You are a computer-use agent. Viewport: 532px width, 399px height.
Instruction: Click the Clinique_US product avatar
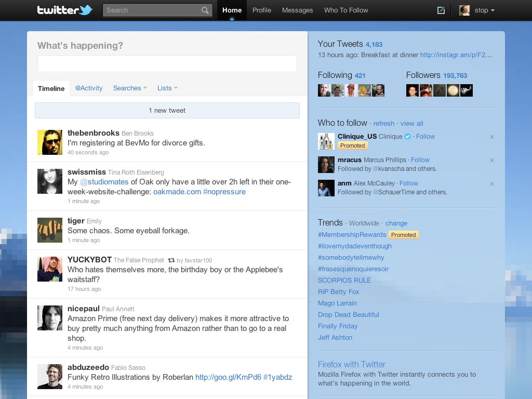tap(326, 141)
